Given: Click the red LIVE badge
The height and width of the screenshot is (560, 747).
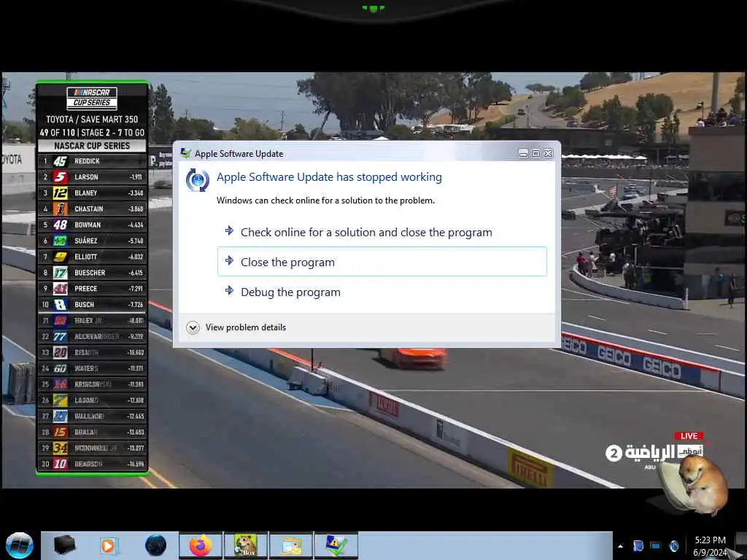Looking at the screenshot, I should (x=689, y=436).
